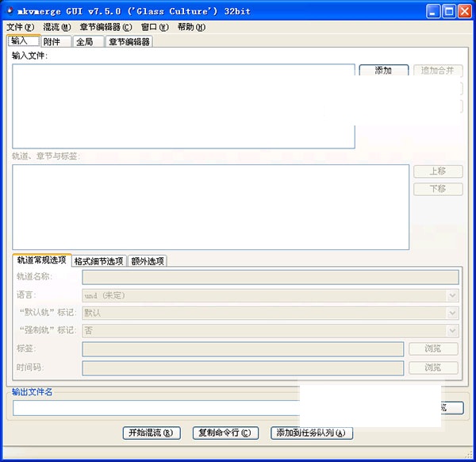Viewport: 476px width, 462px height.
Task: Expand the 语言 dropdown
Action: click(x=452, y=295)
